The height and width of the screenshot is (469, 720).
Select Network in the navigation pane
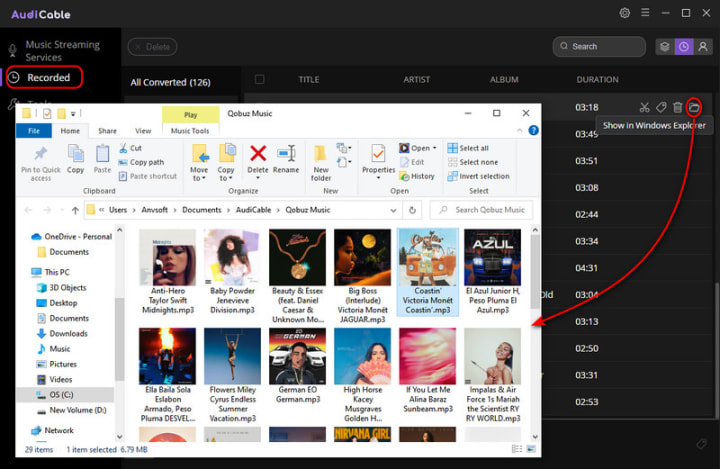point(52,430)
